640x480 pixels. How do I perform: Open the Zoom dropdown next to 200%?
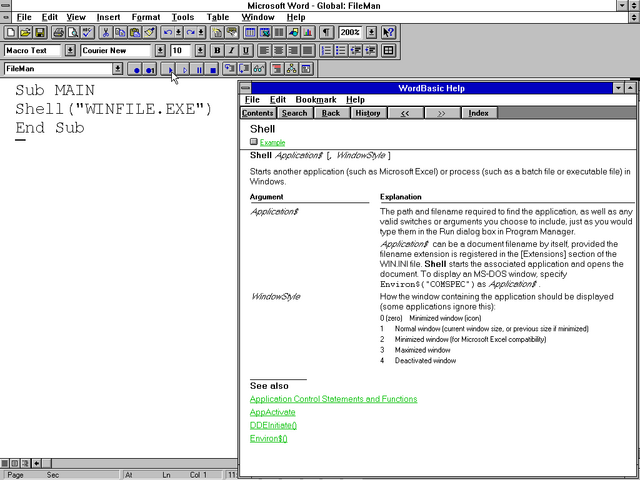(371, 32)
